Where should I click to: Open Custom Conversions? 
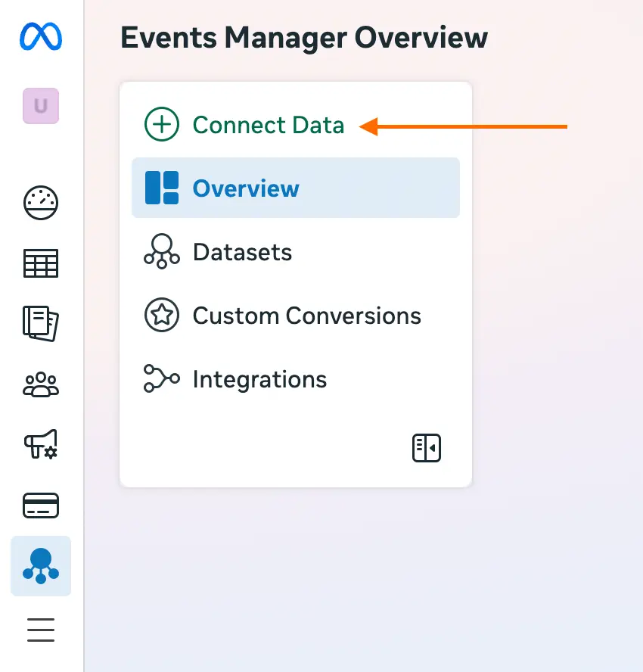(307, 316)
